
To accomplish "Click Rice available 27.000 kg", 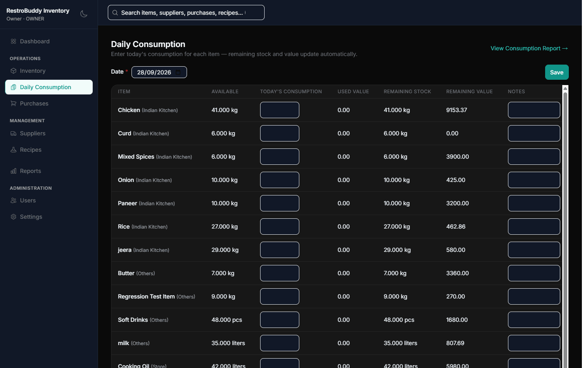I will click(225, 227).
